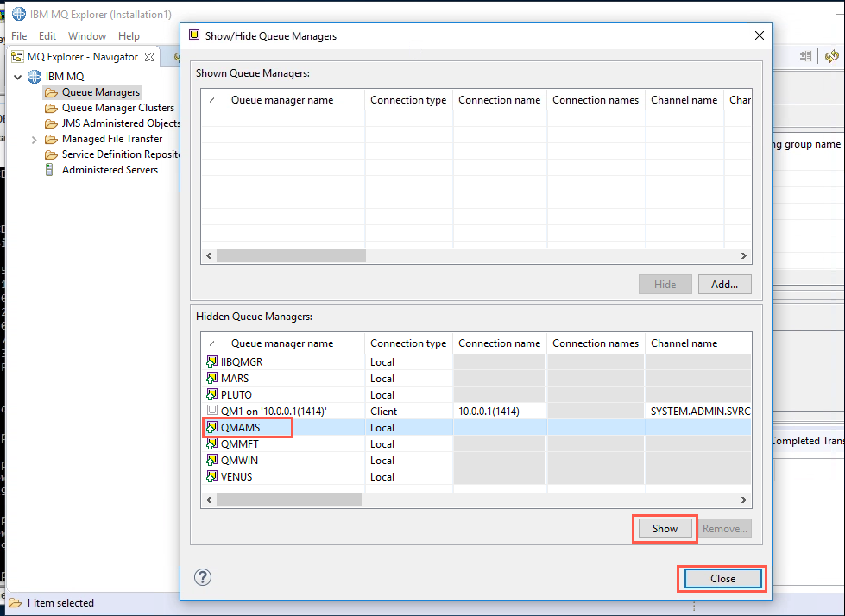845x616 pixels.
Task: Click the IBM MQ globe icon in Navigator tree
Action: (x=35, y=77)
